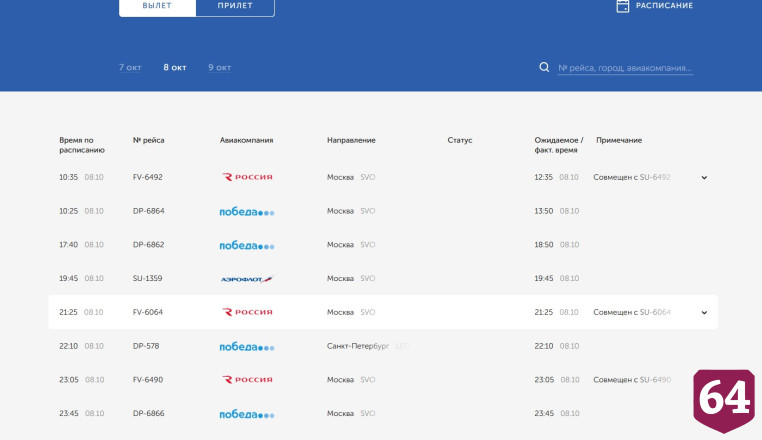Select the 9 окт date
This screenshot has height=440, width=762.
[220, 68]
